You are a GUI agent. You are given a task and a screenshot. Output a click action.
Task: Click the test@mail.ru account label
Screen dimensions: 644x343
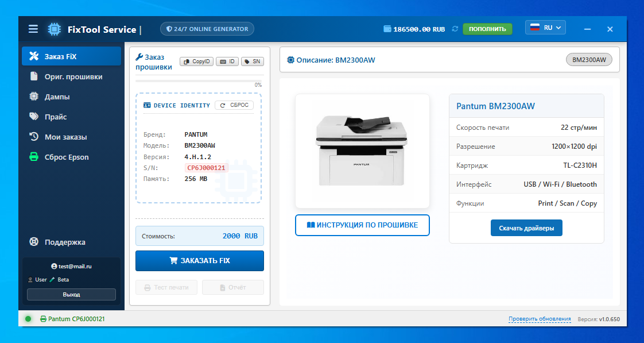[x=72, y=266]
